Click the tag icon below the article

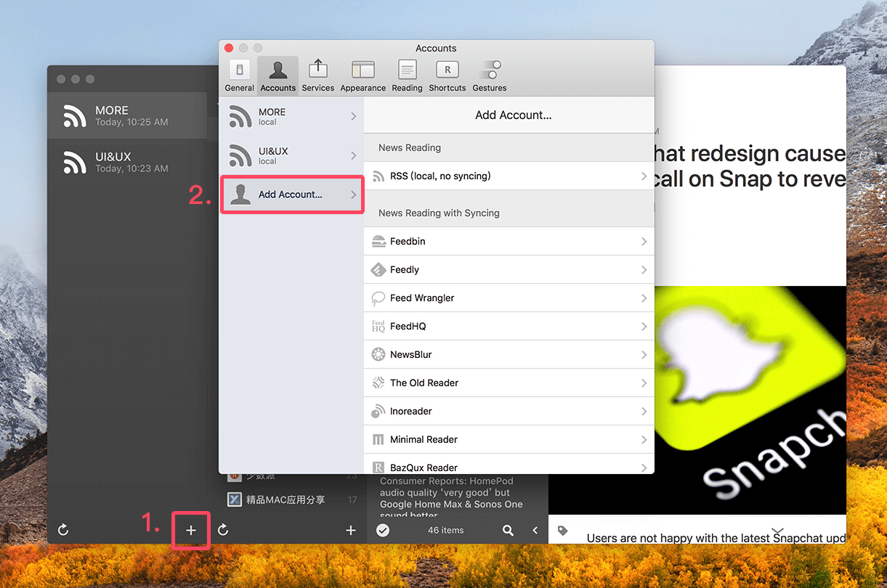point(562,531)
